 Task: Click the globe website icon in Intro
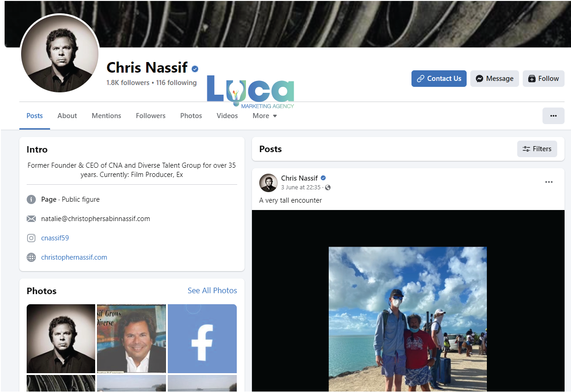tap(31, 257)
